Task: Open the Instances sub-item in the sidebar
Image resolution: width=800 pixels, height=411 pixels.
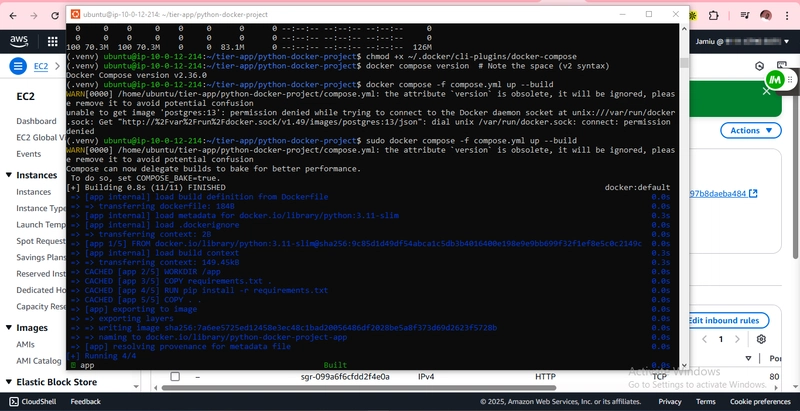Action: 34,192
